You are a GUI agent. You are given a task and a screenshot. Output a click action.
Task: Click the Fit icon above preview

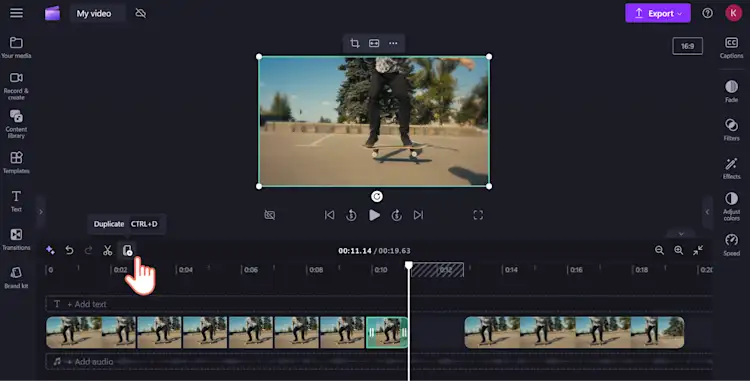point(374,44)
